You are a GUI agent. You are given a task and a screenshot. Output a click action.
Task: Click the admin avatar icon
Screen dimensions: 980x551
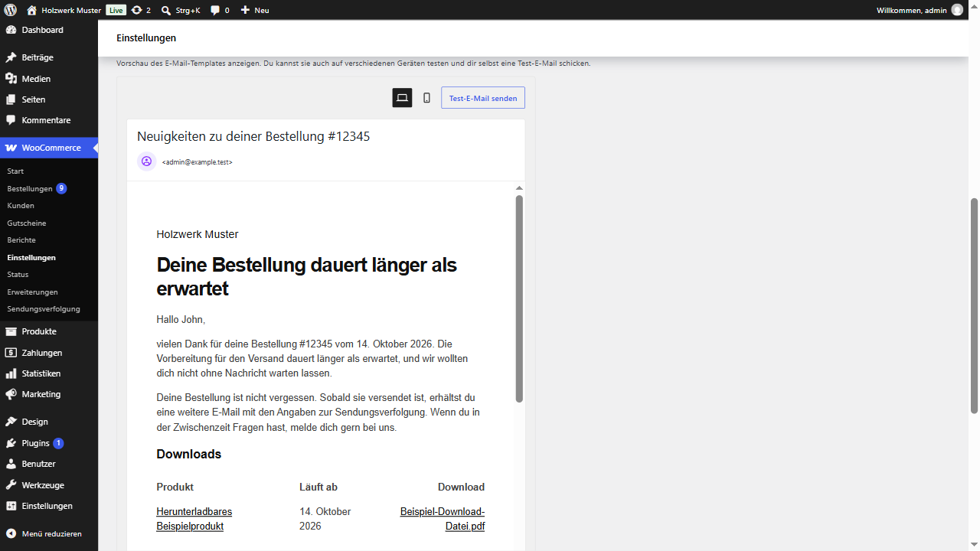pyautogui.click(x=957, y=10)
